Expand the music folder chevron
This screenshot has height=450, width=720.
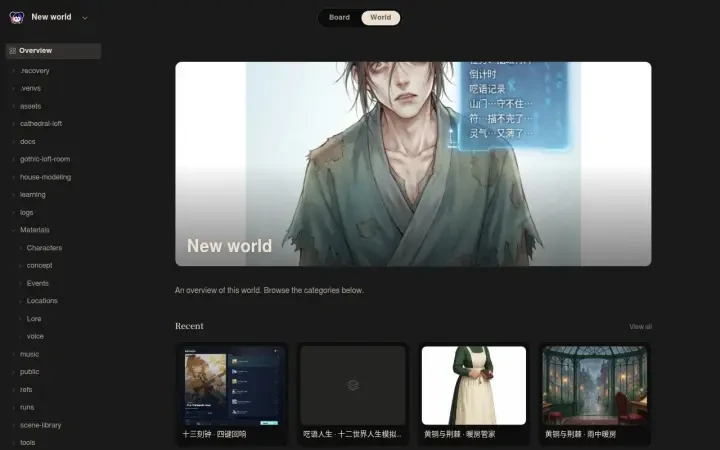13,354
